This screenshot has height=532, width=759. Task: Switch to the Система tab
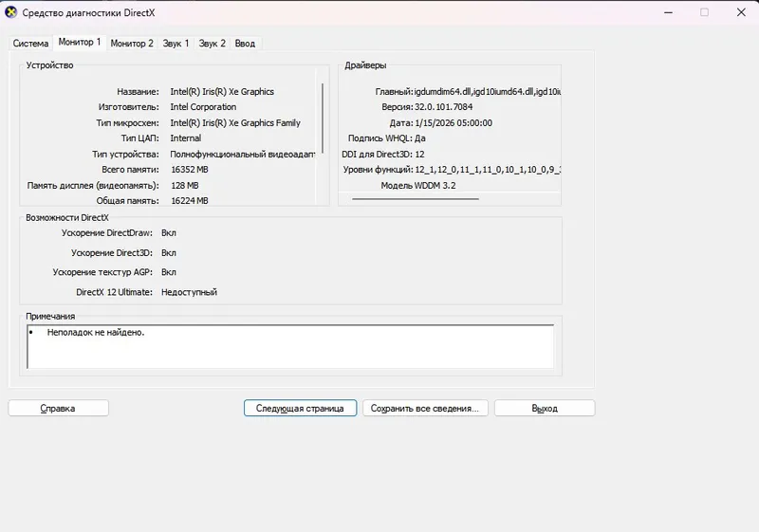coord(30,43)
